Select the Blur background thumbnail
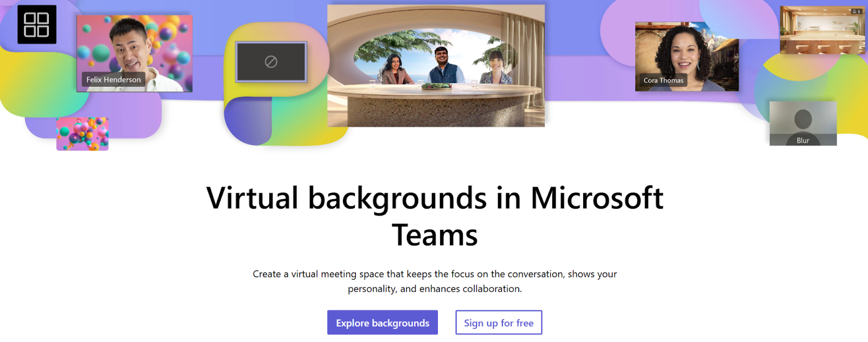Viewport: 868px width, 342px height. click(803, 123)
